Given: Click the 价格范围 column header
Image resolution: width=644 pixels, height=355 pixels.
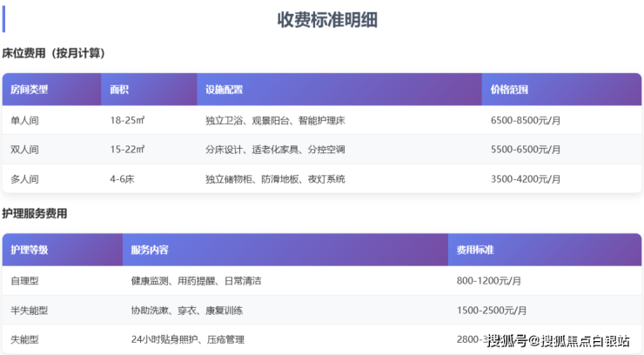Looking at the screenshot, I should [509, 90].
